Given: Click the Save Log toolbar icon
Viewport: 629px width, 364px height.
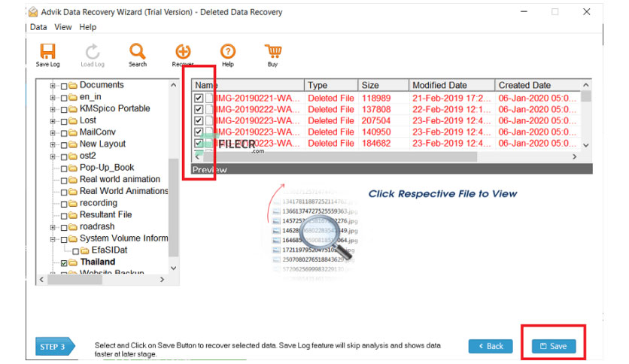Looking at the screenshot, I should pyautogui.click(x=47, y=55).
